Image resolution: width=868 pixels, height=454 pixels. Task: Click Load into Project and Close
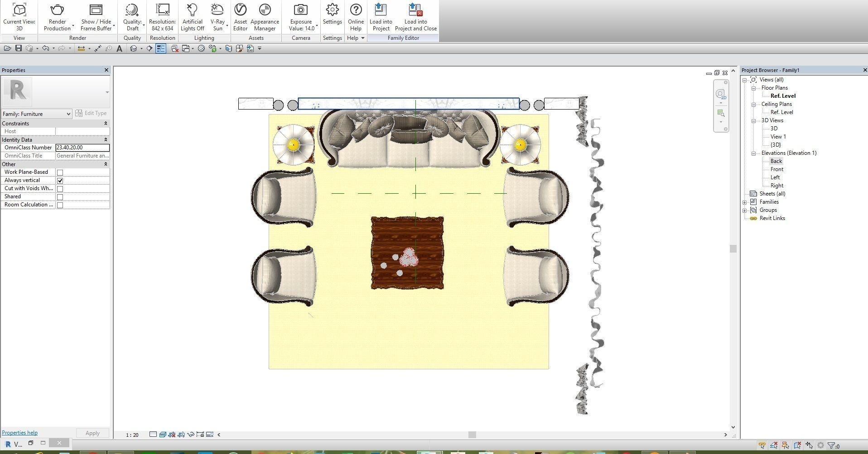point(415,17)
